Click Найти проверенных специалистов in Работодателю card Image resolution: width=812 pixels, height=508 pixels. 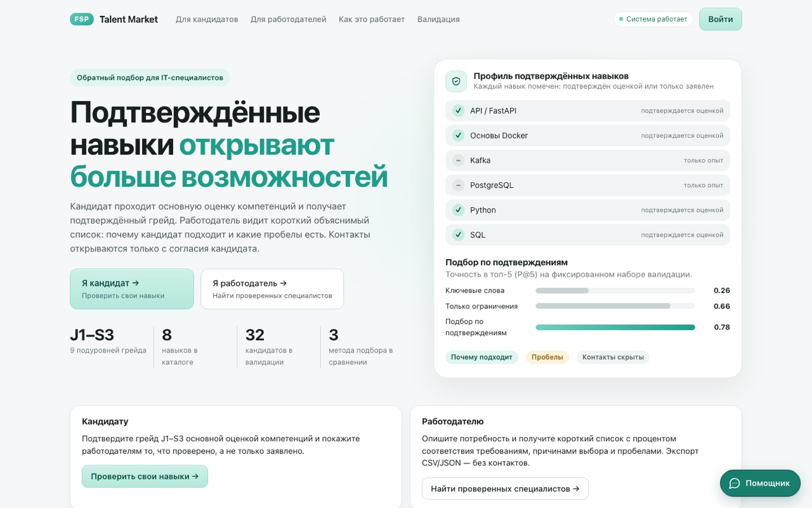(x=505, y=488)
